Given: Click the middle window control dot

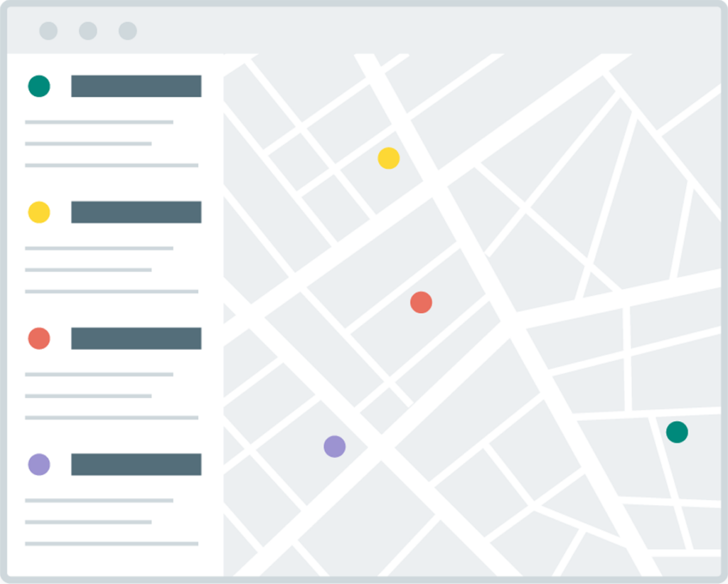Looking at the screenshot, I should coord(88,31).
